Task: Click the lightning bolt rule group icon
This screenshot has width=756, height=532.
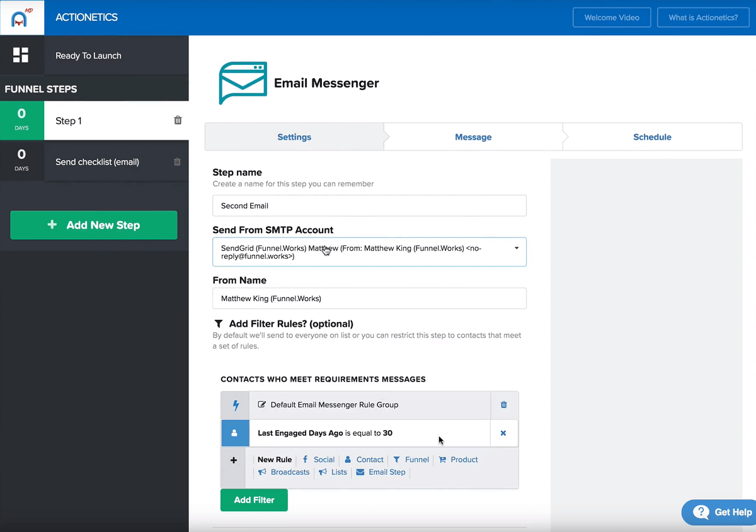Action: click(236, 405)
